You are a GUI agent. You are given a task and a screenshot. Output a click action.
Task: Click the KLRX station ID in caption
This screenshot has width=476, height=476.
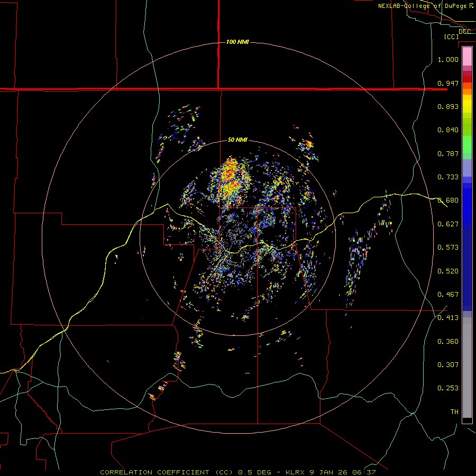[296, 472]
